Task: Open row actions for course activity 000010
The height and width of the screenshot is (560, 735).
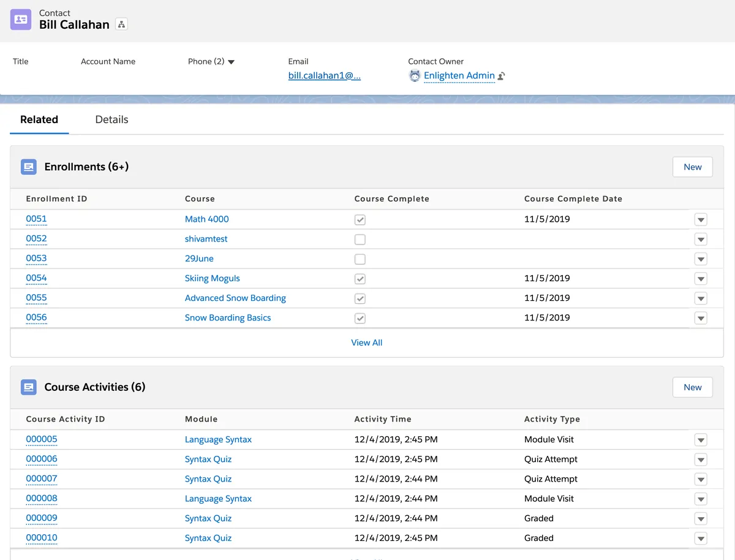Action: (701, 538)
